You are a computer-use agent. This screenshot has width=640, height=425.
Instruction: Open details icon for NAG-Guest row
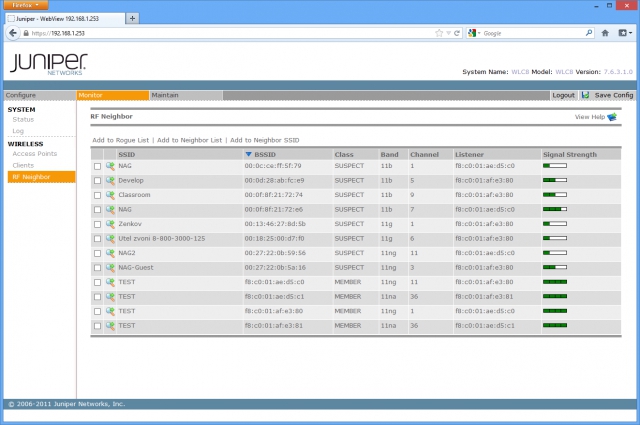[110, 268]
